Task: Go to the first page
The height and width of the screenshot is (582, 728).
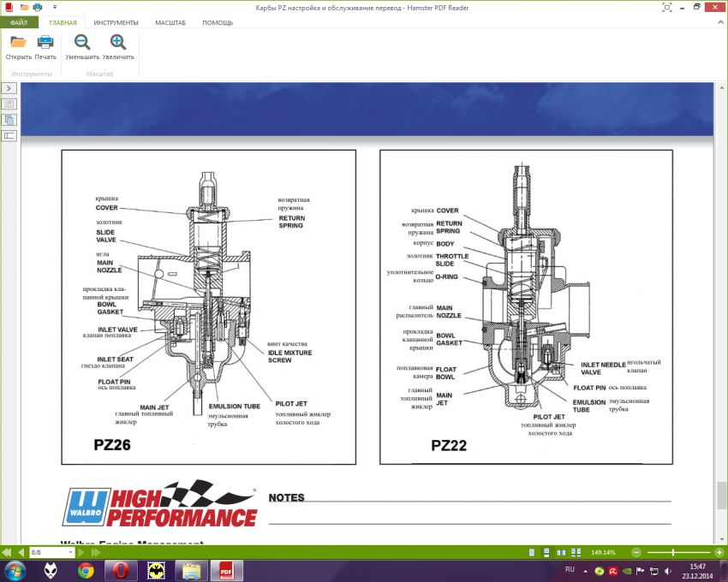Action: click(7, 552)
